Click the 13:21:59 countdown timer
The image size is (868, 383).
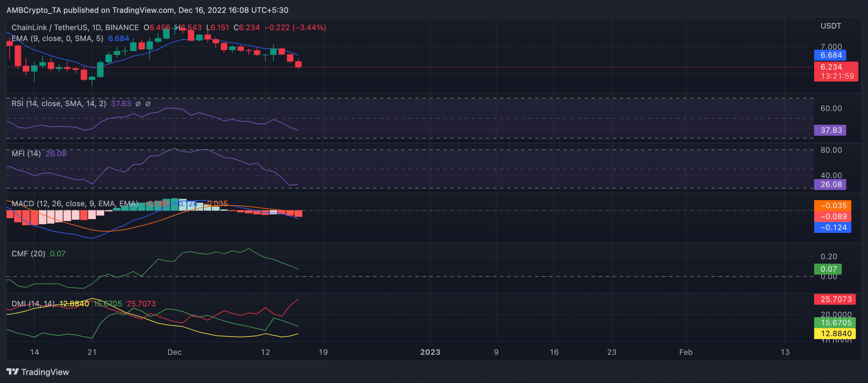[x=837, y=76]
